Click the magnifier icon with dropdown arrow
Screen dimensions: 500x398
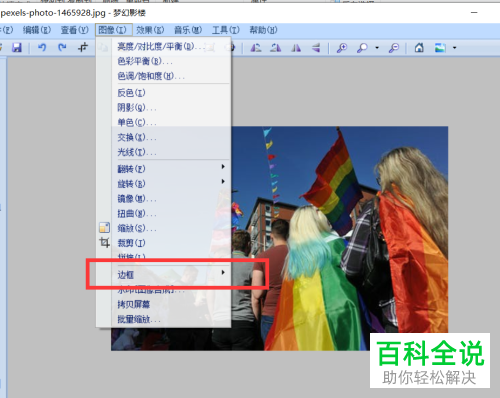362,48
